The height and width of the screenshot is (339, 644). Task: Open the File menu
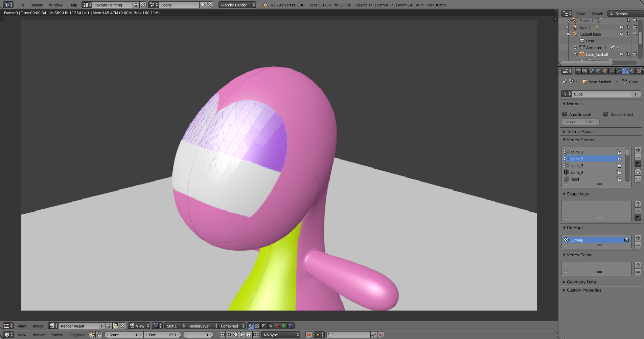21,5
